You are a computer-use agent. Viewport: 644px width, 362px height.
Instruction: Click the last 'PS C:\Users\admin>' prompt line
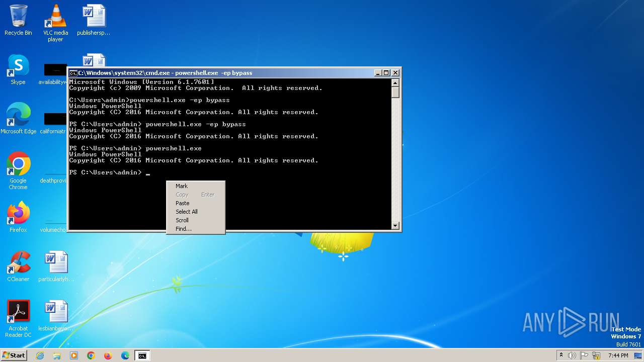pyautogui.click(x=109, y=172)
